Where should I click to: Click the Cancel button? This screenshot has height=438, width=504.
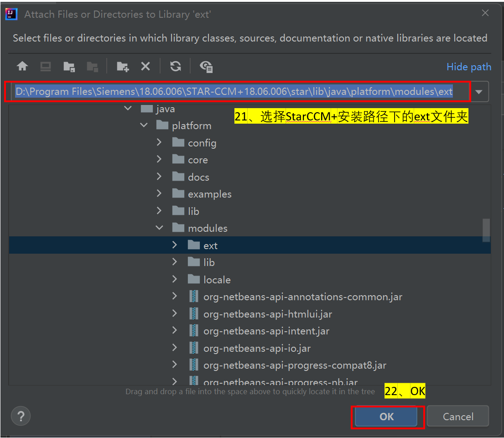tap(458, 417)
